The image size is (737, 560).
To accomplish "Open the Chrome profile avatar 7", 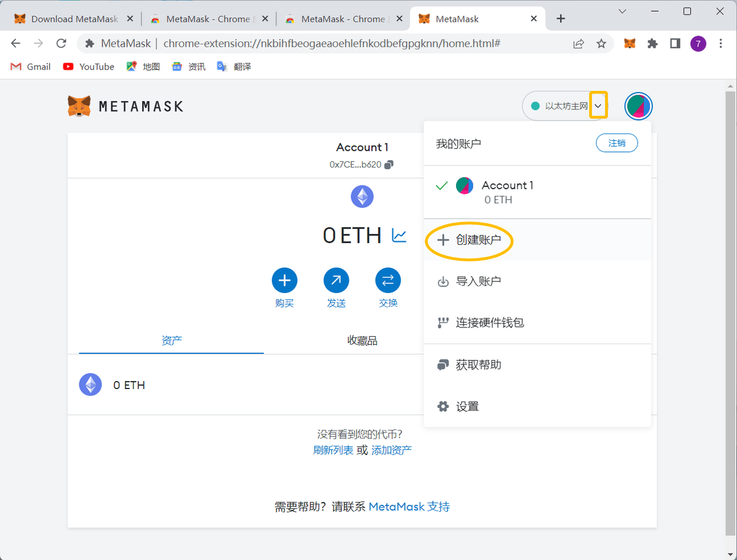I will click(698, 43).
